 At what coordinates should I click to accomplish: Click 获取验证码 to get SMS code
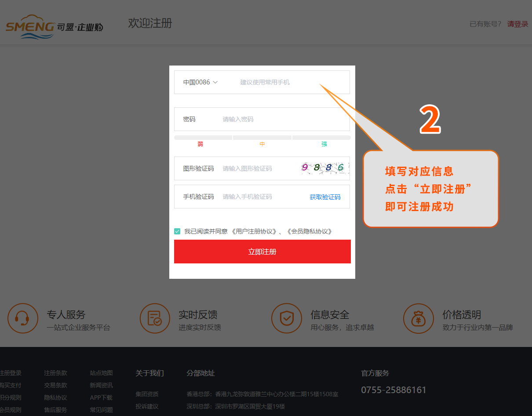click(x=325, y=197)
